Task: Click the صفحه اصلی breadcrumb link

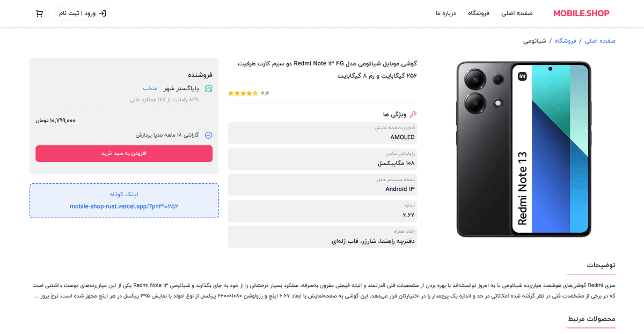Action: click(x=600, y=41)
